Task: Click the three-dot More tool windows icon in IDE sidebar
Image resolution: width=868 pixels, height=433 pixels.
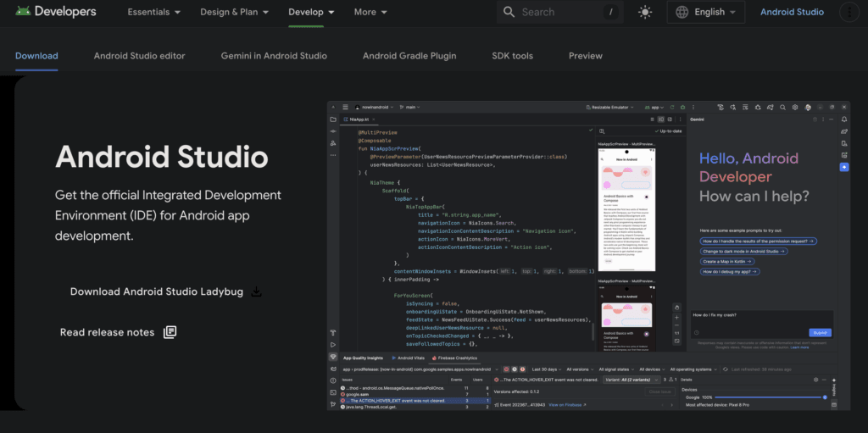Action: 333,155
